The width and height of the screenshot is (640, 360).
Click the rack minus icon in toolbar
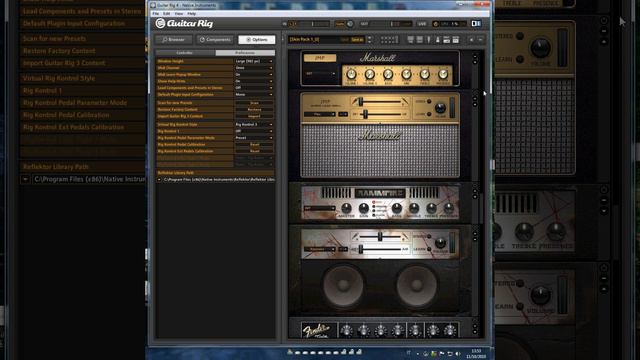(x=480, y=40)
